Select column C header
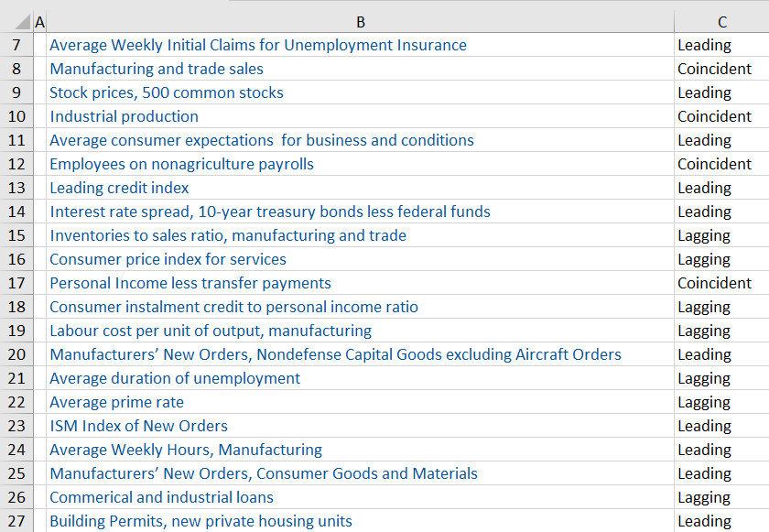This screenshot has width=769, height=532. 721,20
